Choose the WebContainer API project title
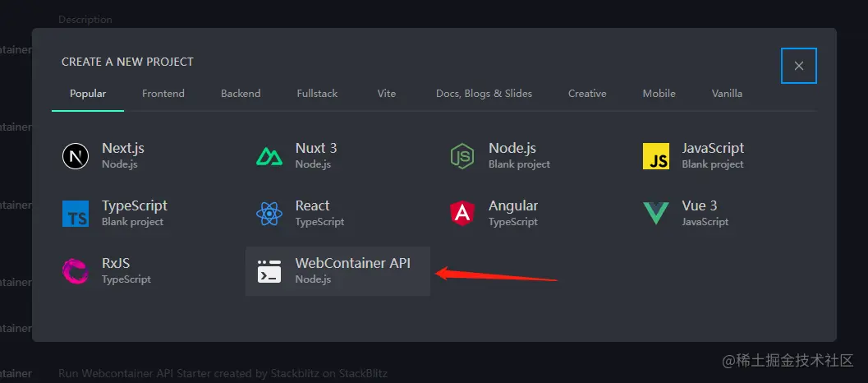The height and width of the screenshot is (383, 868). (x=352, y=263)
